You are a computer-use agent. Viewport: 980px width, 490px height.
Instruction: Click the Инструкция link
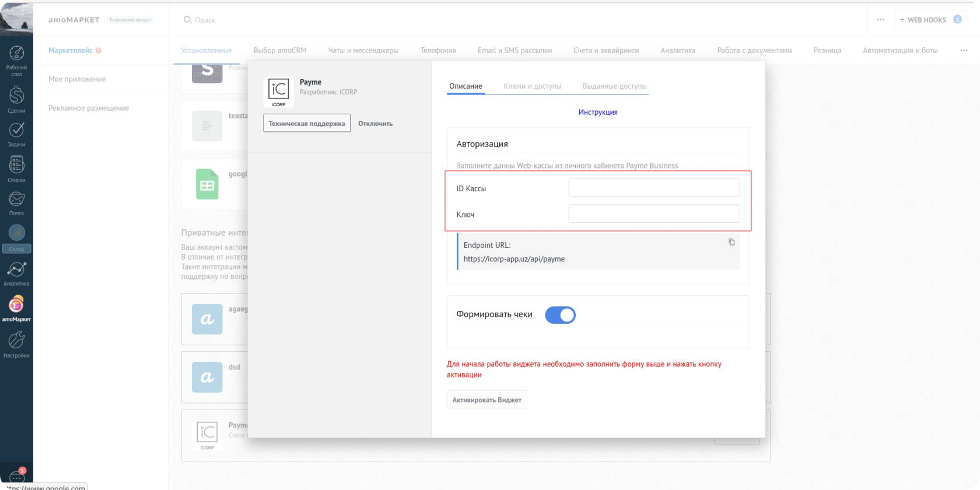[x=598, y=112]
